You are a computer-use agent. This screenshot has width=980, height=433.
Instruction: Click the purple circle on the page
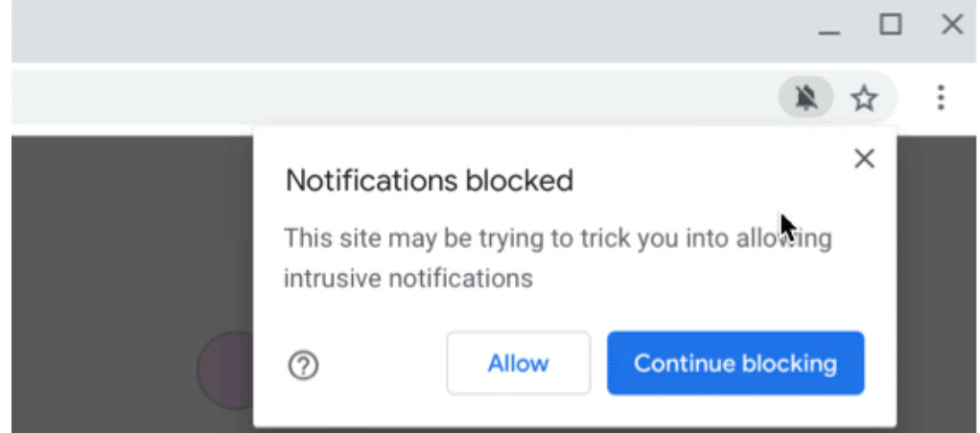pyautogui.click(x=225, y=370)
